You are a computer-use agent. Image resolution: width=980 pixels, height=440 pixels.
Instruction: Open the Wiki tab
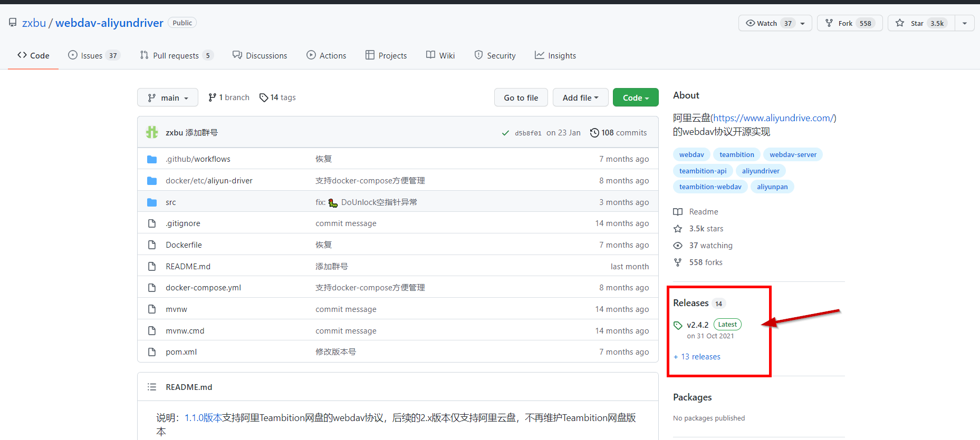tap(440, 55)
